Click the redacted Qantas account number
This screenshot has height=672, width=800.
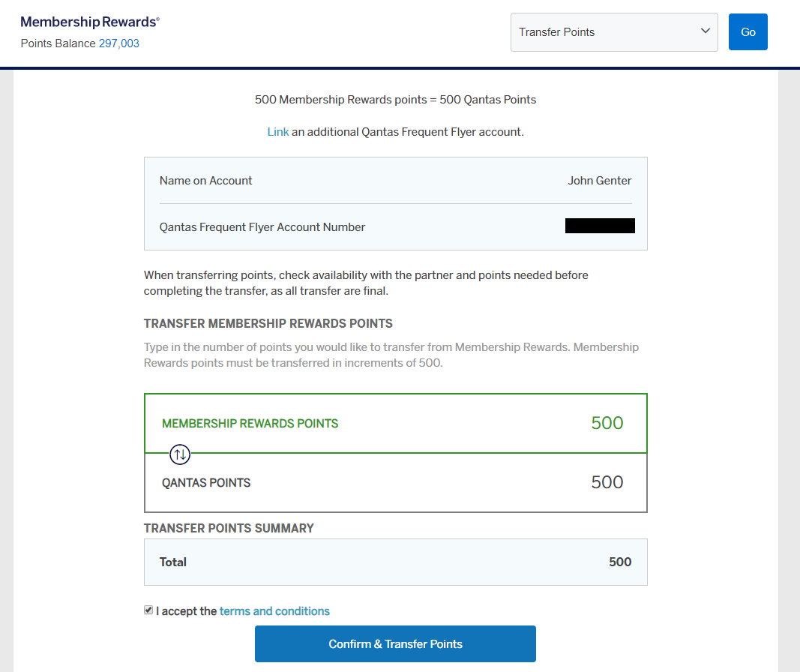pyautogui.click(x=600, y=226)
